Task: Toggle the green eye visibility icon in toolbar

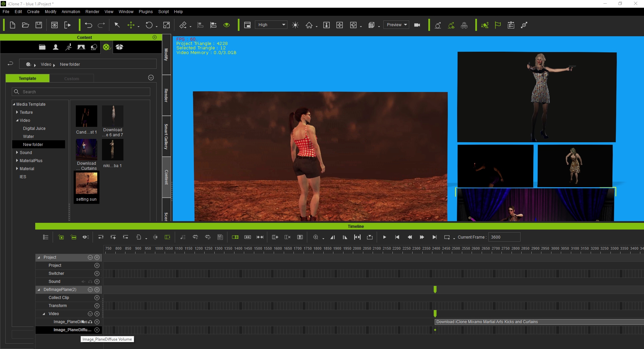Action: (x=227, y=25)
